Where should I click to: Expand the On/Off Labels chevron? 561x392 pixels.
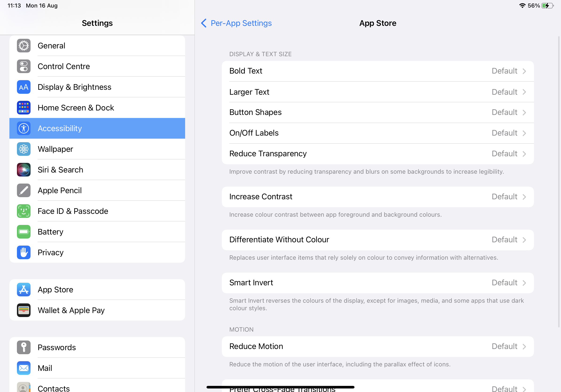[524, 133]
